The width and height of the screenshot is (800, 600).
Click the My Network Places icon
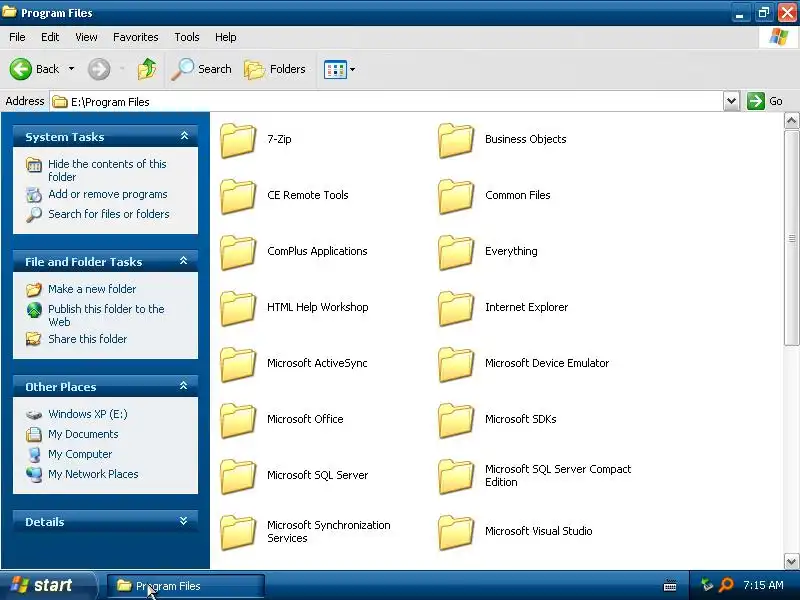pyautogui.click(x=34, y=474)
